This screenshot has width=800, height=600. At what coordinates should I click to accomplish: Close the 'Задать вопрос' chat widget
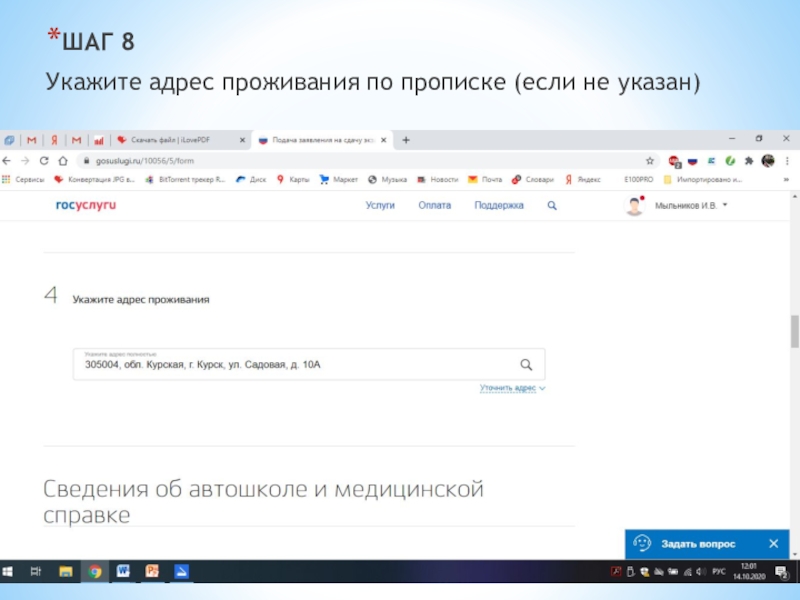(x=773, y=544)
